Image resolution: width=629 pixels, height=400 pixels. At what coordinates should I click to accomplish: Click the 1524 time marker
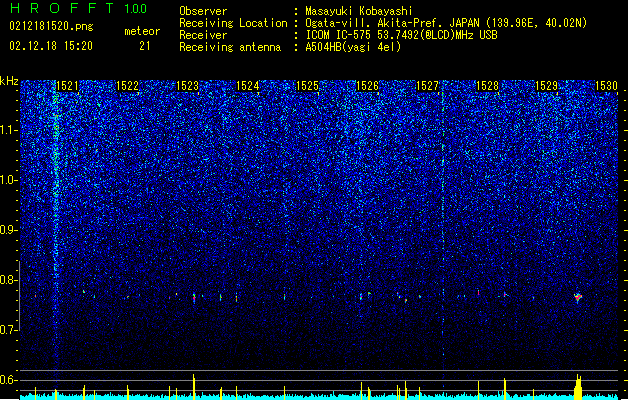(248, 86)
